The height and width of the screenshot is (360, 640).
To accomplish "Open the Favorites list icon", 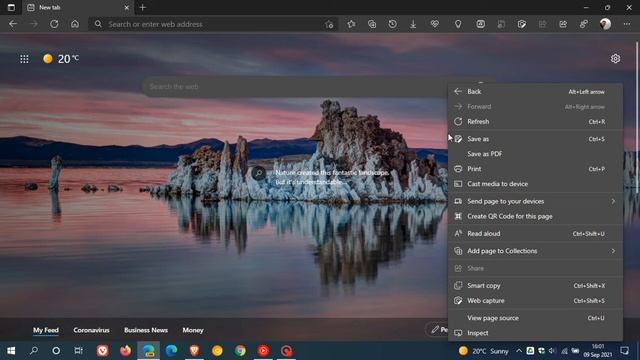I will click(351, 24).
